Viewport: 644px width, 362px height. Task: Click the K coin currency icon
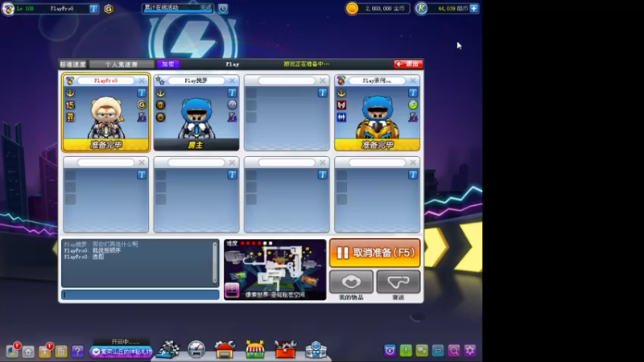[421, 9]
